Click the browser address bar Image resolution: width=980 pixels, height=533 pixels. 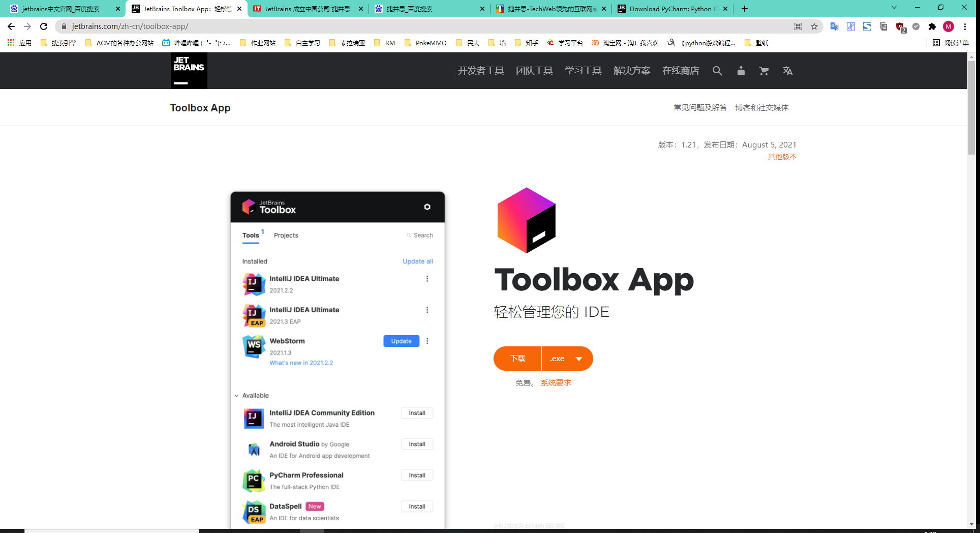427,26
